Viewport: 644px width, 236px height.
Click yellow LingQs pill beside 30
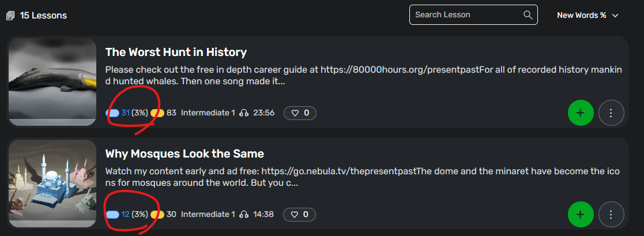pos(157,215)
